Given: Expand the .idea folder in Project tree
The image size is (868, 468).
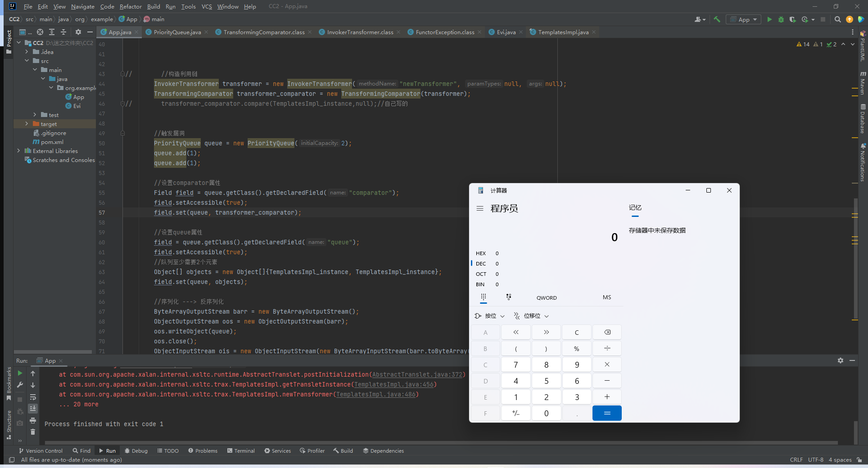Looking at the screenshot, I should pos(27,52).
